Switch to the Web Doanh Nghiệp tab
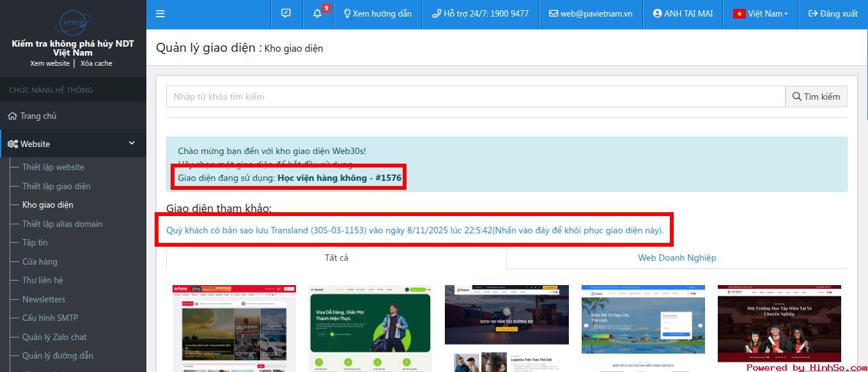 [x=677, y=258]
